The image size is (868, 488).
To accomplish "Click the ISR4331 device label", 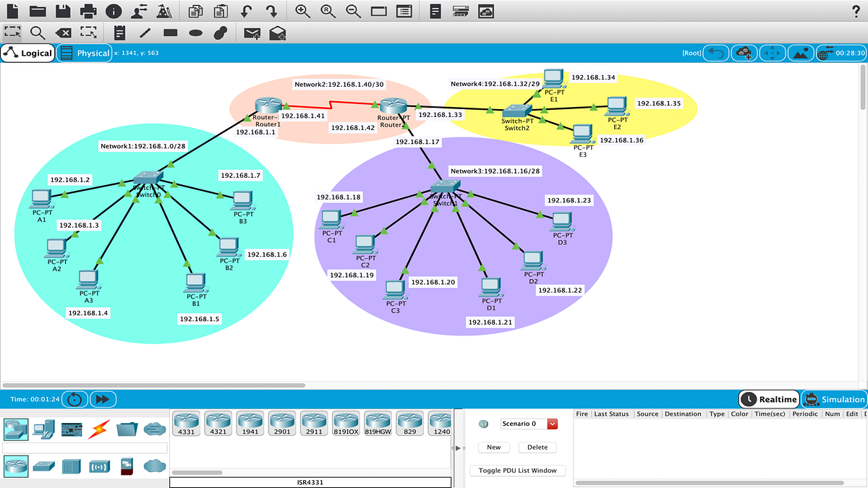I will (x=311, y=481).
